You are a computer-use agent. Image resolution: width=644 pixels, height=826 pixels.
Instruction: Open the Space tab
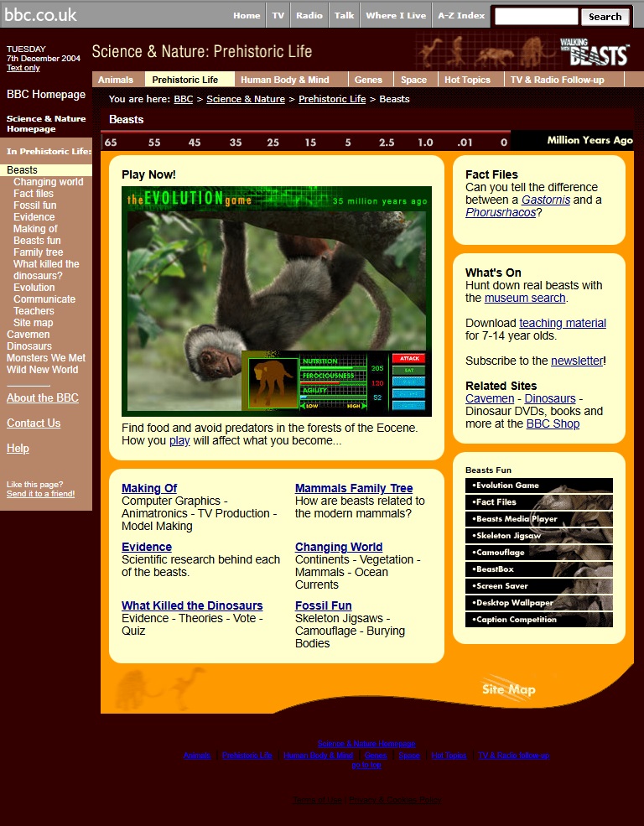coord(414,80)
